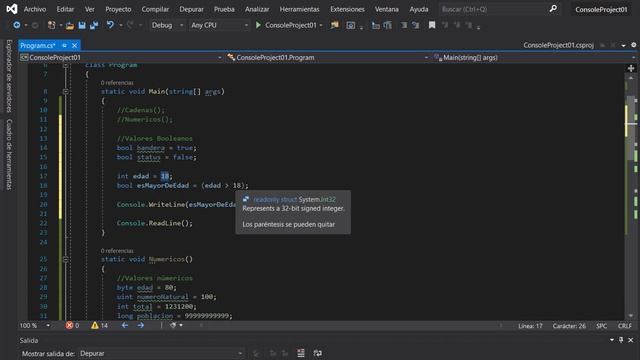Click CRLF line ending indicator
Image resolution: width=640 pixels, height=360 pixels.
(x=624, y=326)
